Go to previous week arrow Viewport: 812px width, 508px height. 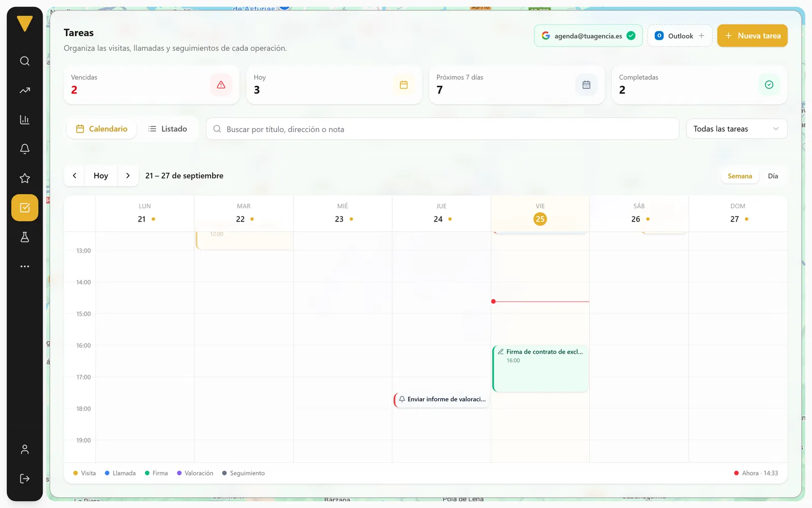pyautogui.click(x=75, y=176)
